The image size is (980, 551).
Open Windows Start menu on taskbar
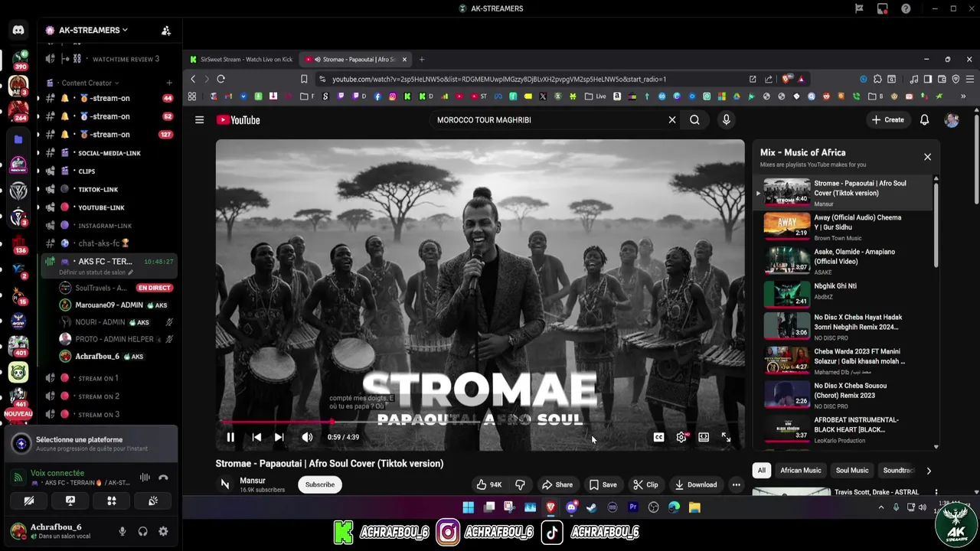coord(468,507)
